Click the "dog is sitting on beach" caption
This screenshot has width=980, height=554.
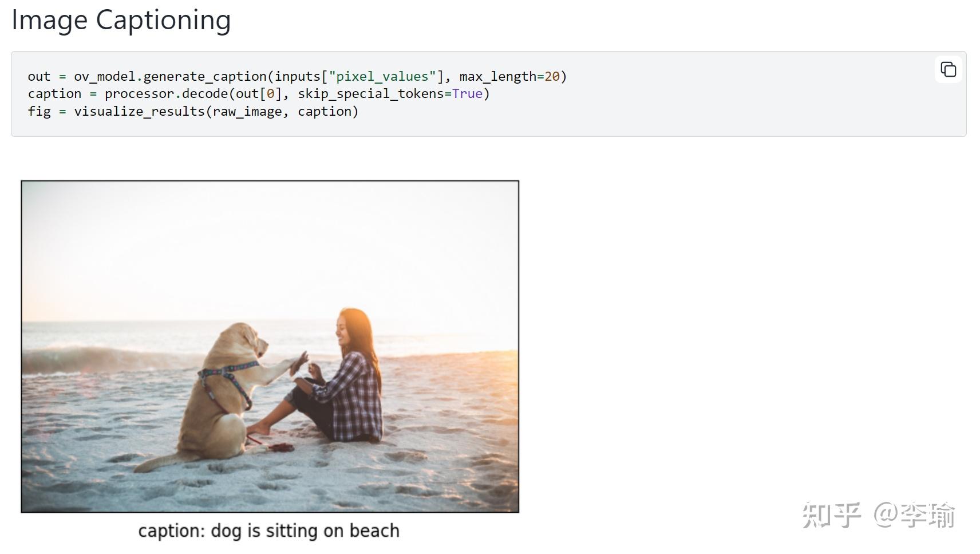click(x=269, y=531)
